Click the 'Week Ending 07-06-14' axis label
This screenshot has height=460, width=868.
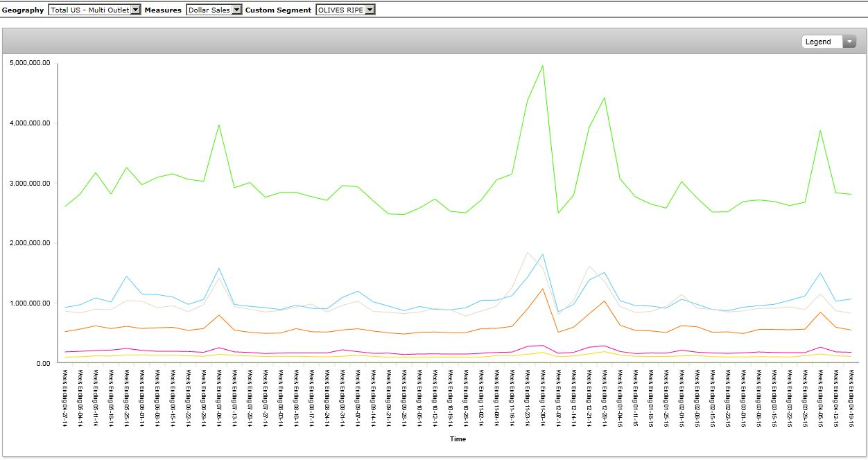pos(219,397)
